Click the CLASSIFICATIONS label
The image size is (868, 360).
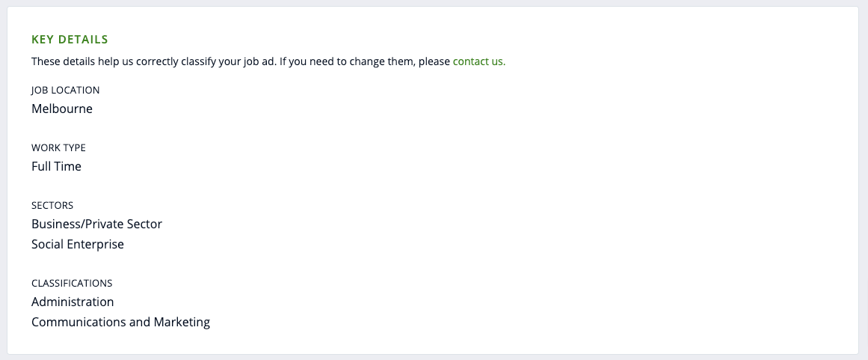[x=72, y=283]
